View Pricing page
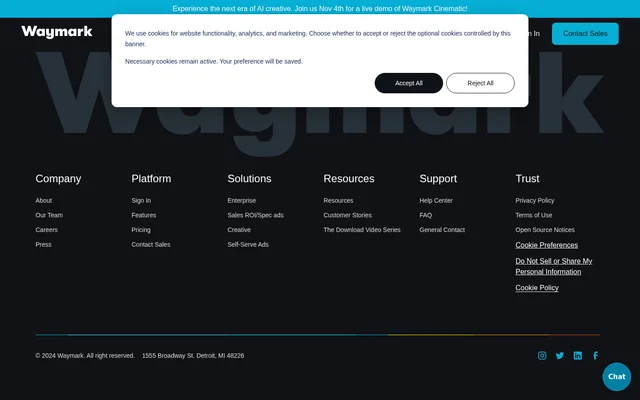 click(141, 230)
